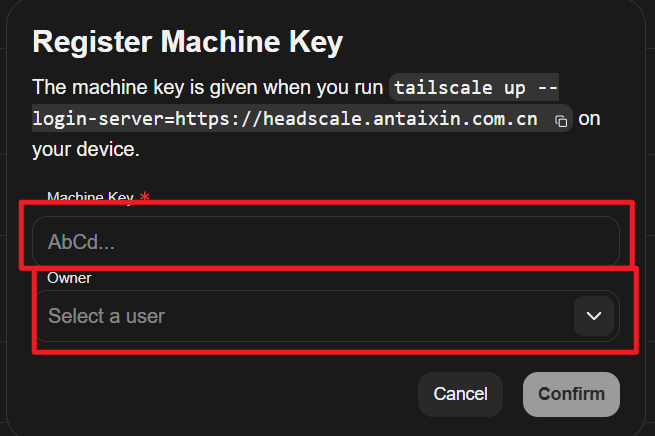This screenshot has height=436, width=655.
Task: Click the Owner dropdown chevron arrow
Action: (x=594, y=316)
